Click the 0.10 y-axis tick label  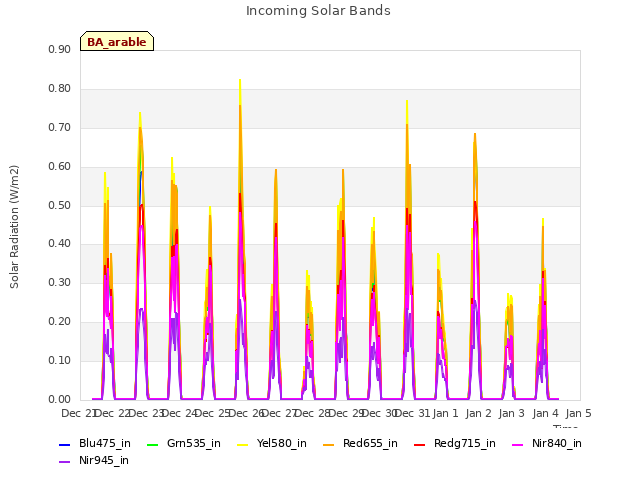coord(60,360)
